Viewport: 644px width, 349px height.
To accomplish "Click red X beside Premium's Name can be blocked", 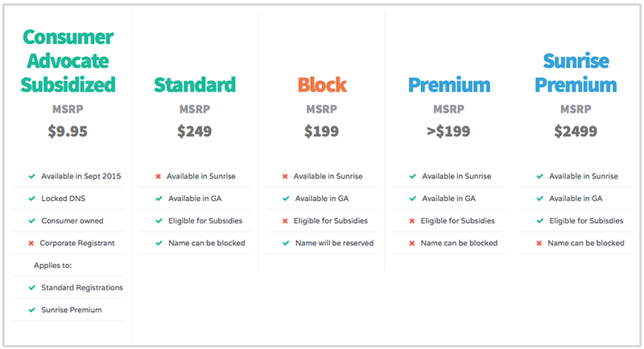I will click(x=412, y=243).
